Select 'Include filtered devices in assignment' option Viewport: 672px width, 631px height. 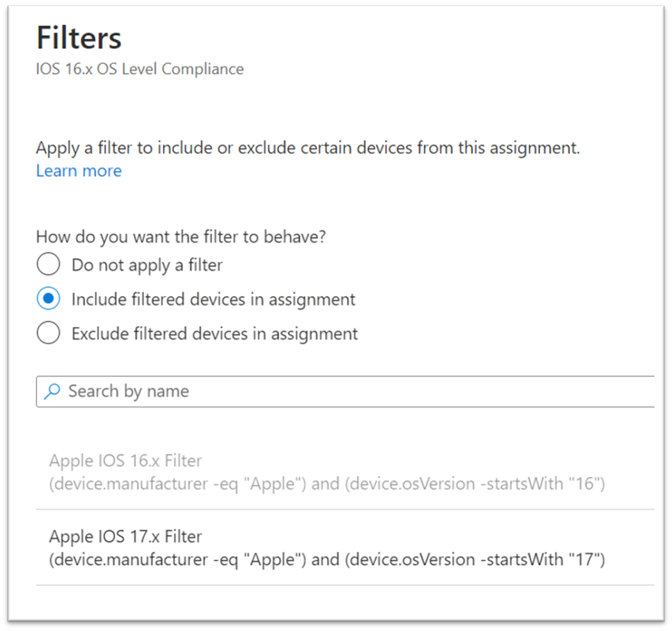tap(48, 298)
